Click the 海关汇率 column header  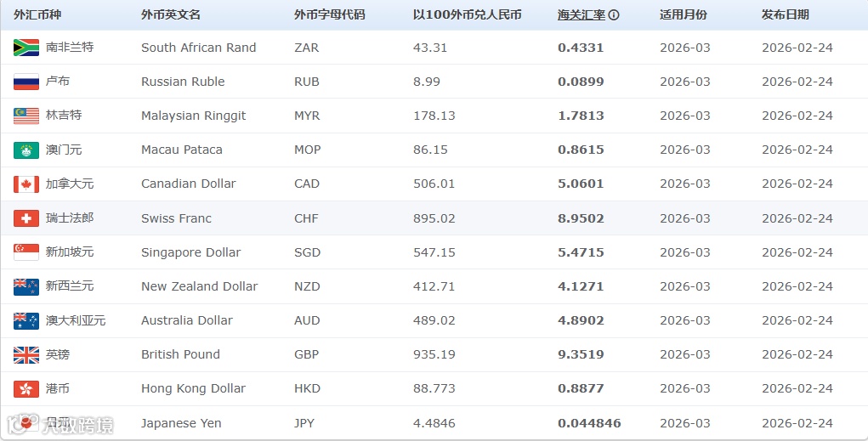(581, 15)
